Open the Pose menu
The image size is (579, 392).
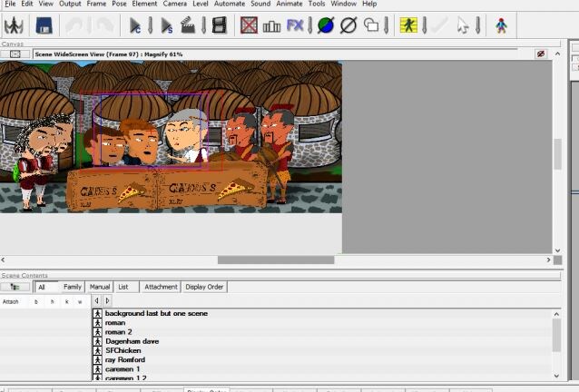119,4
